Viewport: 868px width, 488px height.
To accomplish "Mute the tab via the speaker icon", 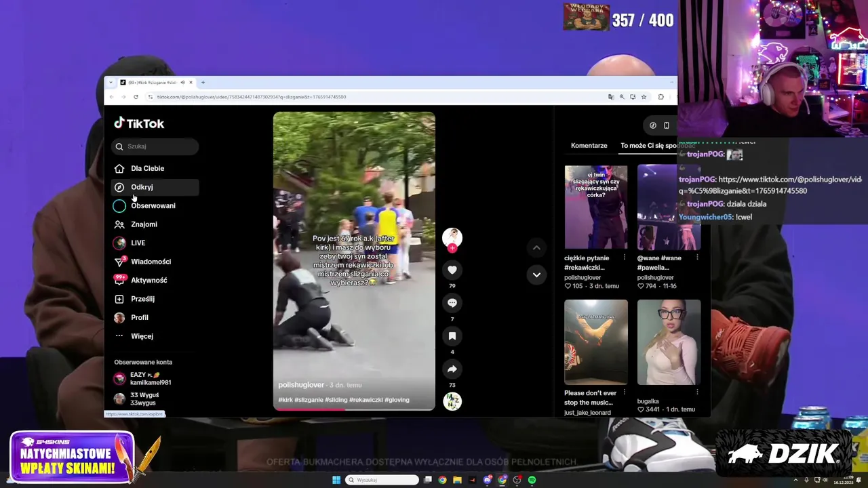I will [182, 83].
